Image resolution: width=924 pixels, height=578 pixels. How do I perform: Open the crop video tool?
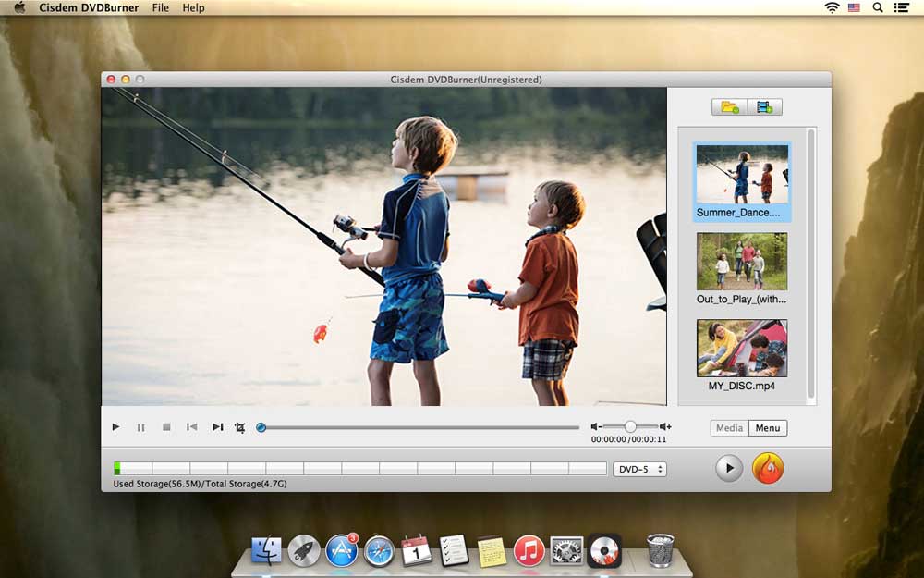click(x=240, y=427)
